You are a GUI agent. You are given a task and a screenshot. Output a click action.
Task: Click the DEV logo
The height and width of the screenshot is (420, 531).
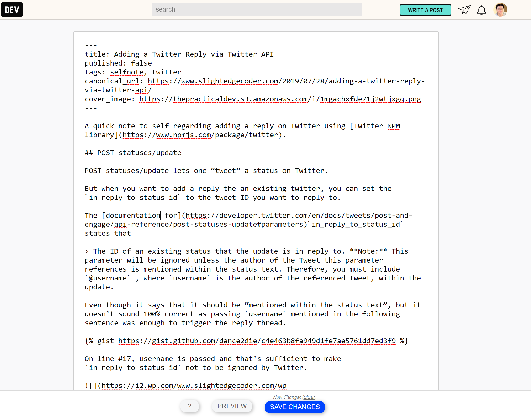click(12, 10)
